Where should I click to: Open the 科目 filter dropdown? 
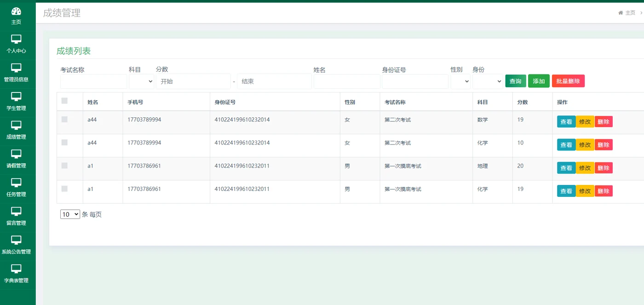click(142, 81)
